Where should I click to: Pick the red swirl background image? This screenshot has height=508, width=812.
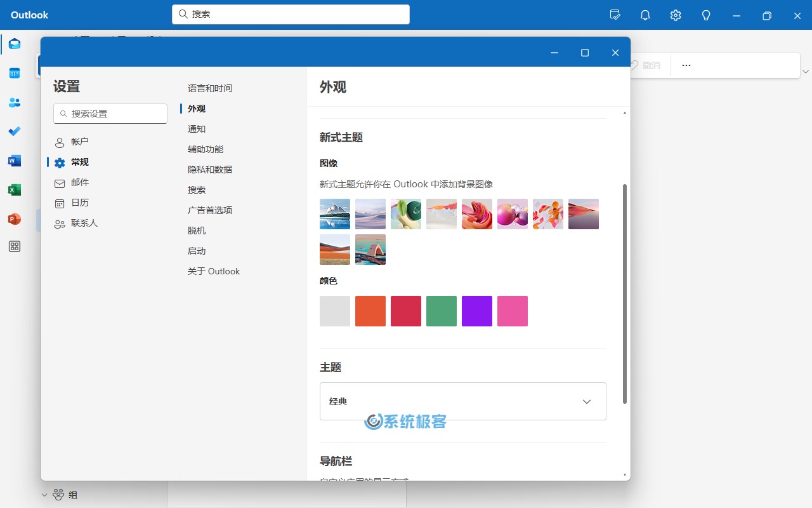pos(477,214)
